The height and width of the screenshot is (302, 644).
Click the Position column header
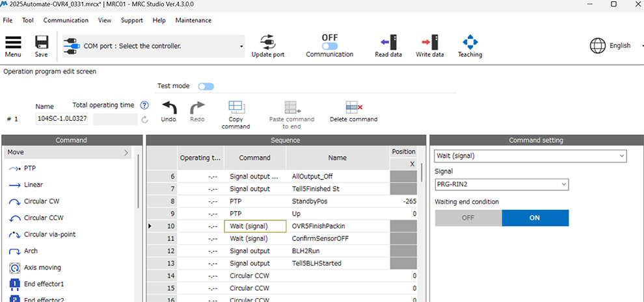click(x=403, y=152)
